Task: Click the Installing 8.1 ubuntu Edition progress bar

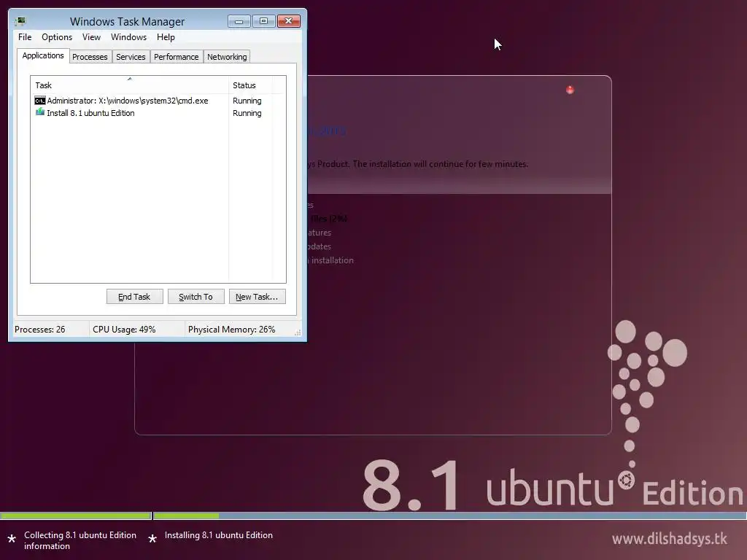Action: tap(449, 516)
